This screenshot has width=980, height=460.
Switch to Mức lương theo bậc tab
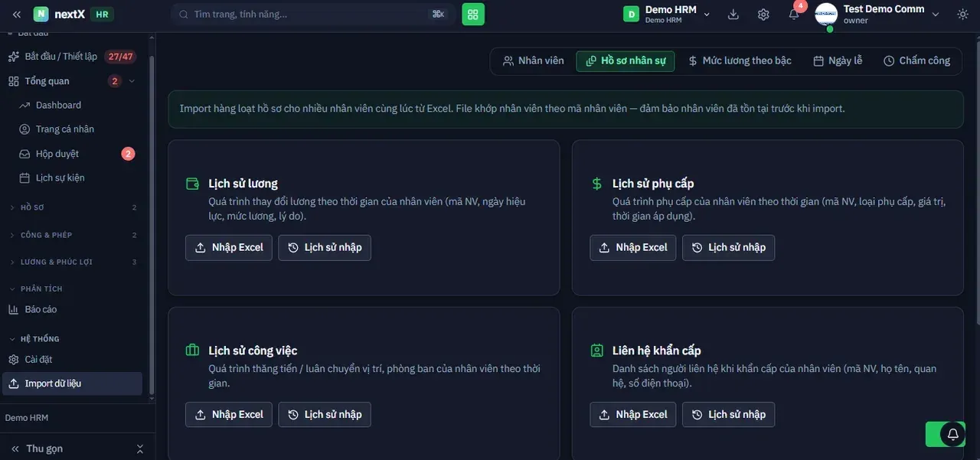tap(740, 61)
